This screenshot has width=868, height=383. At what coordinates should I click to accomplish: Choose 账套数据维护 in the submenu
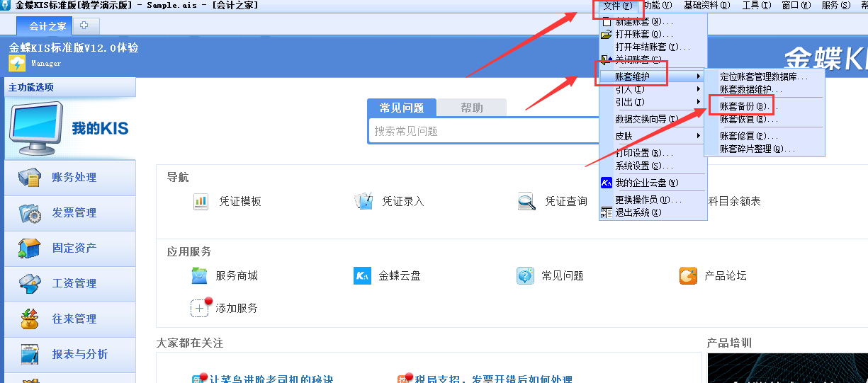coord(765,89)
